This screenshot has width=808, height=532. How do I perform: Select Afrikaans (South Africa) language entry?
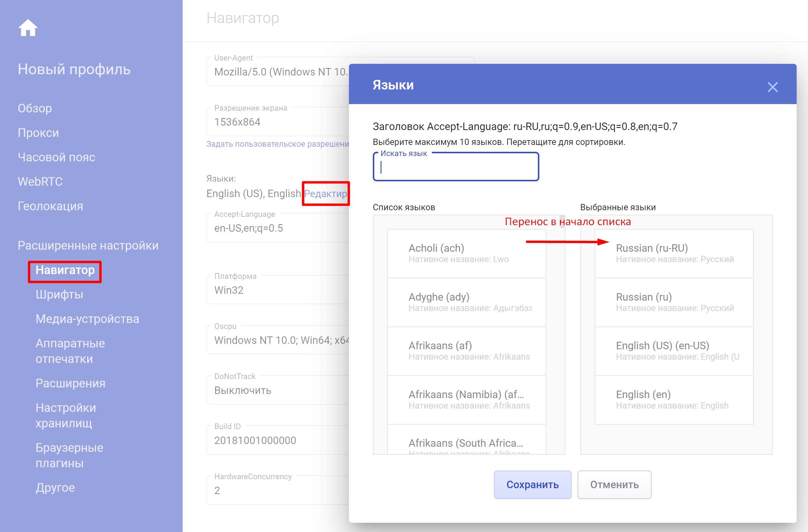[466, 439]
